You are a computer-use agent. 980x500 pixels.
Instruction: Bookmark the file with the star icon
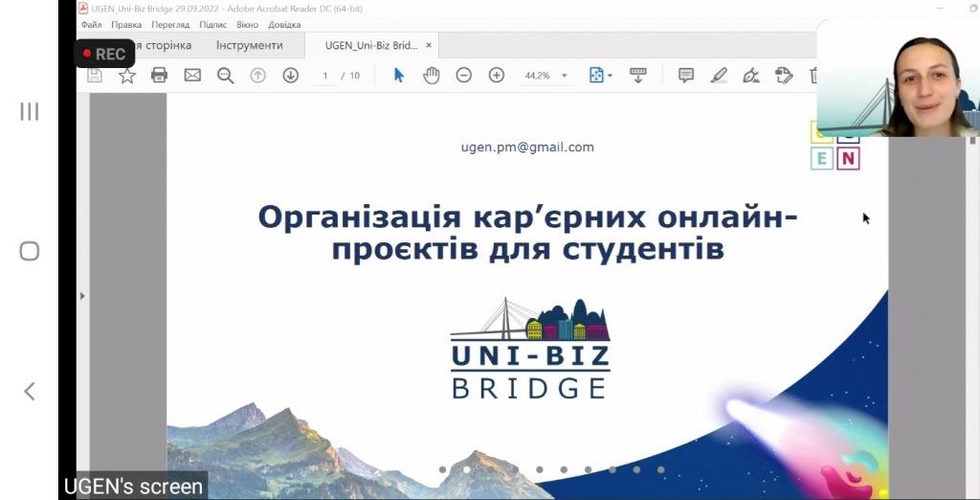[127, 76]
